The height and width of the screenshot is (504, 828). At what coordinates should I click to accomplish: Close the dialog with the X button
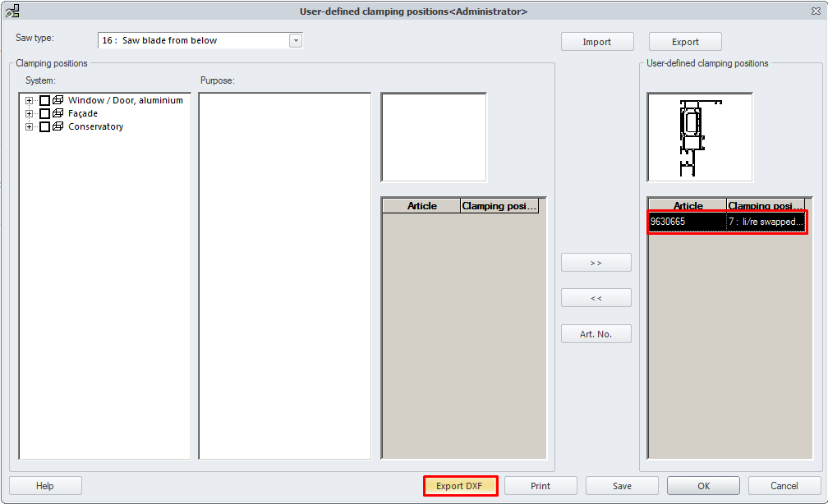(814, 11)
